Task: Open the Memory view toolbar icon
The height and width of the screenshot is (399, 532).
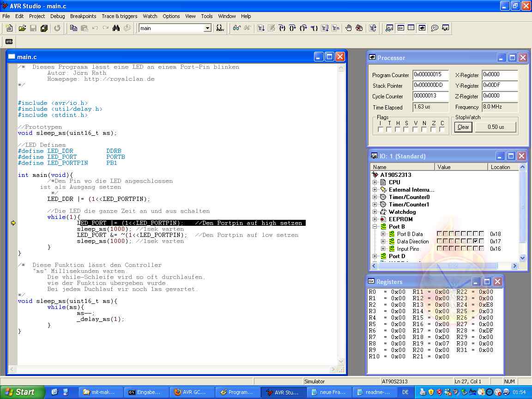Action: click(411, 28)
